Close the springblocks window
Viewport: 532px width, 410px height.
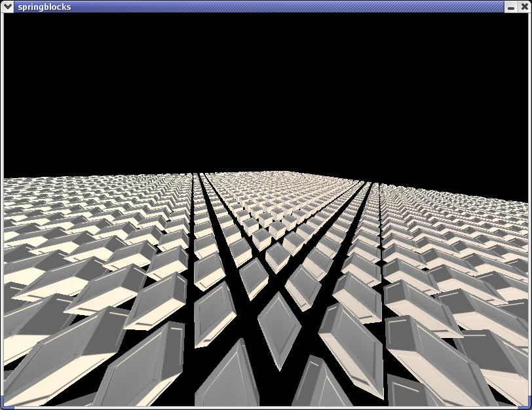pyautogui.click(x=523, y=7)
